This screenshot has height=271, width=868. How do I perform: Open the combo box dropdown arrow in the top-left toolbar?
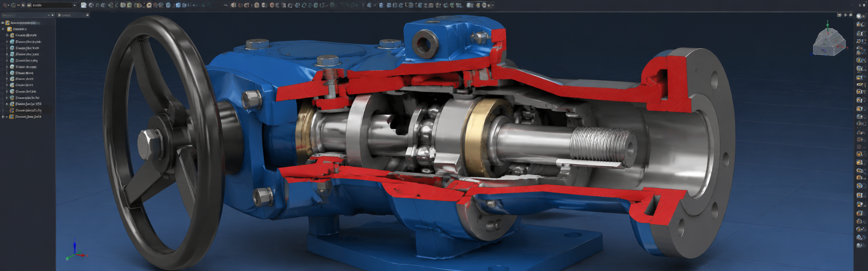click(x=75, y=5)
